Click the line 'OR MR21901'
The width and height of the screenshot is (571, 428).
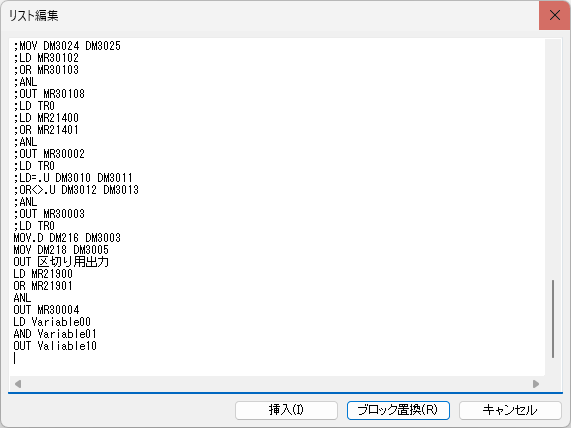tap(43, 286)
